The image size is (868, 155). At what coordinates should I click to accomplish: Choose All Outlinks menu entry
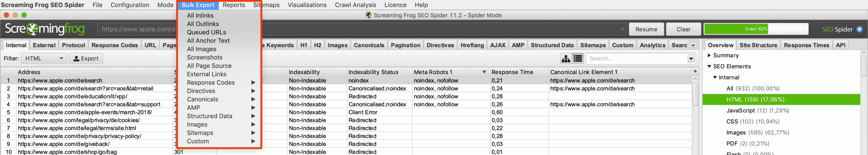(203, 24)
